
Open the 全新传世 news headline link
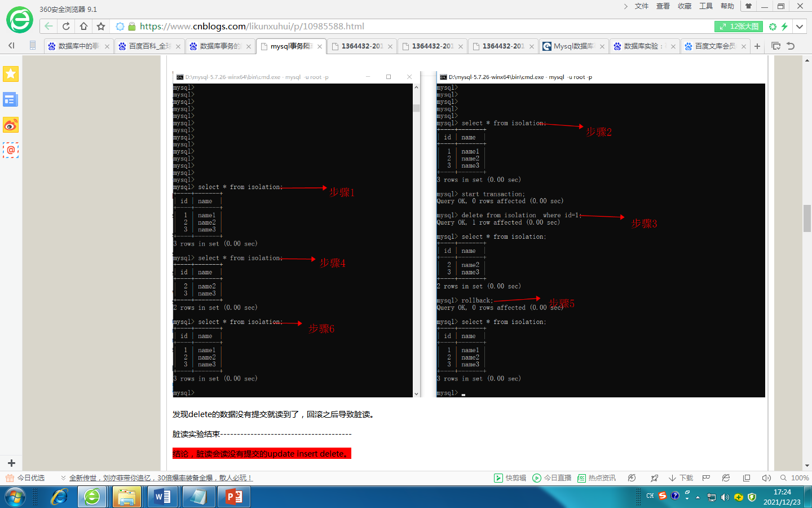click(x=161, y=478)
